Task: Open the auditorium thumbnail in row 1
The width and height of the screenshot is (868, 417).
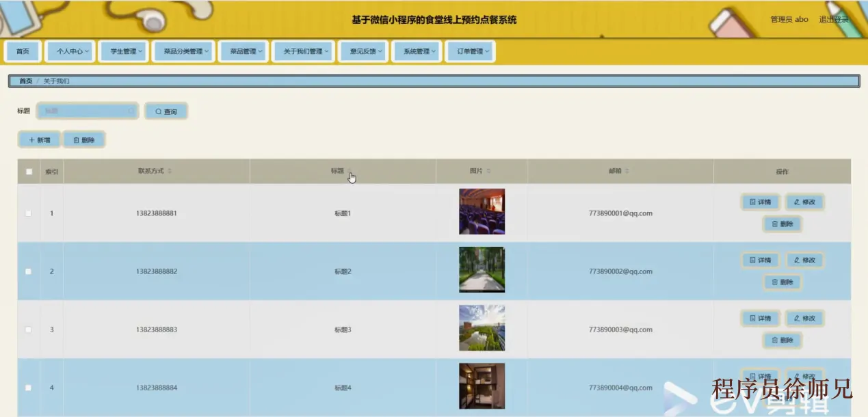Action: (482, 211)
